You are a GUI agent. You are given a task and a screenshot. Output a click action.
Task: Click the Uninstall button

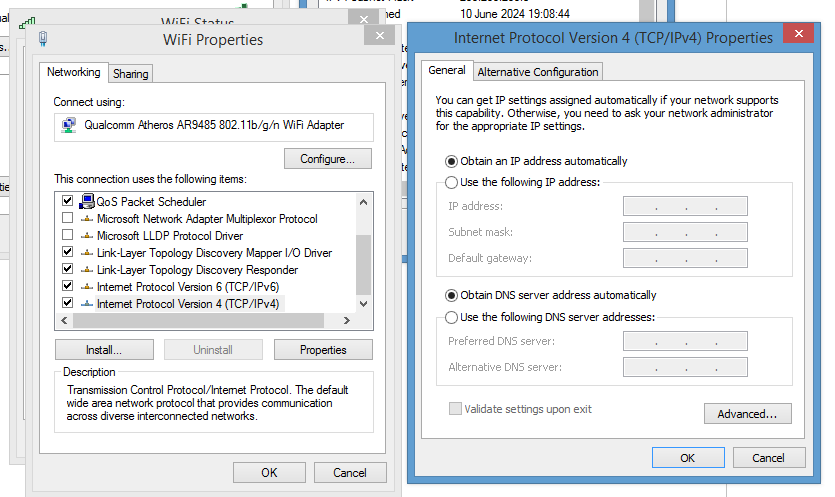[x=213, y=350]
